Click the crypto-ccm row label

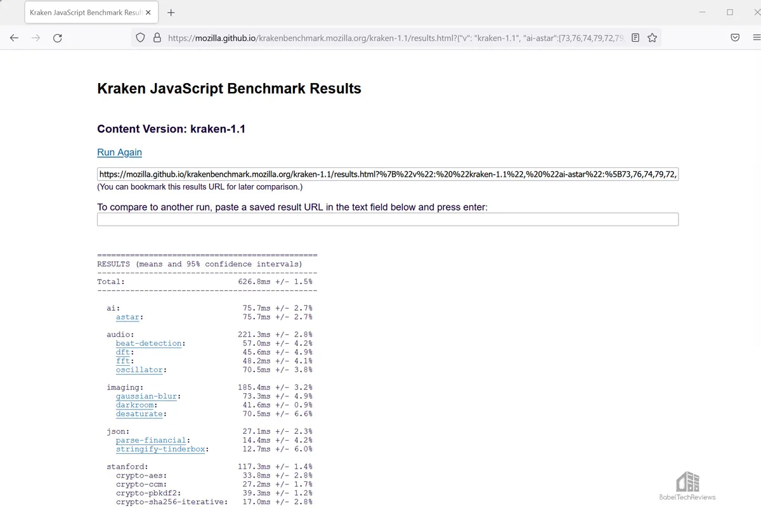(141, 484)
